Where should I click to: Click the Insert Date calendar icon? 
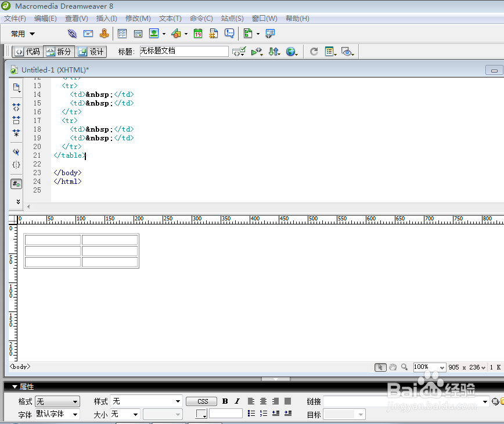pyautogui.click(x=197, y=34)
